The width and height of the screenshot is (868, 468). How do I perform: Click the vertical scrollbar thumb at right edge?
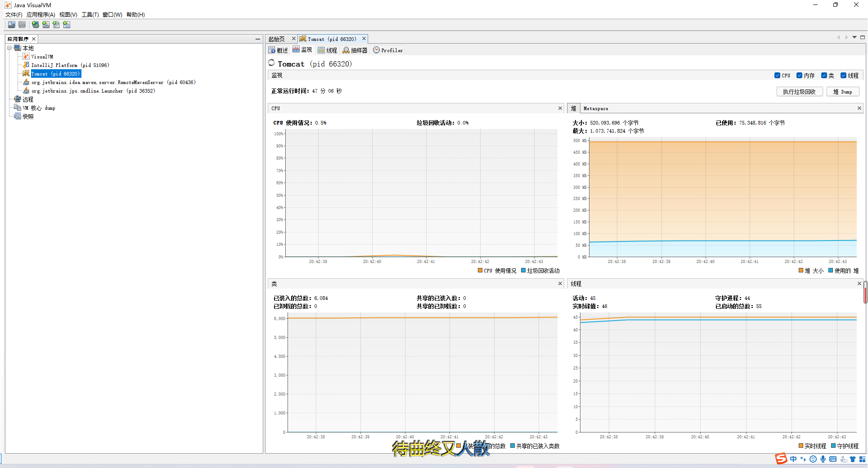[865, 293]
